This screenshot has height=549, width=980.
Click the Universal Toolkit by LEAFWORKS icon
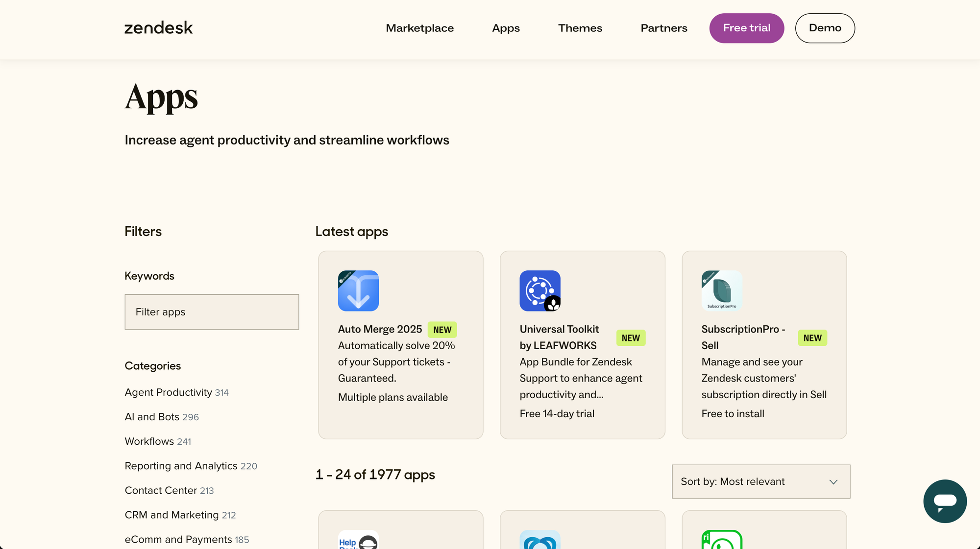pyautogui.click(x=539, y=291)
